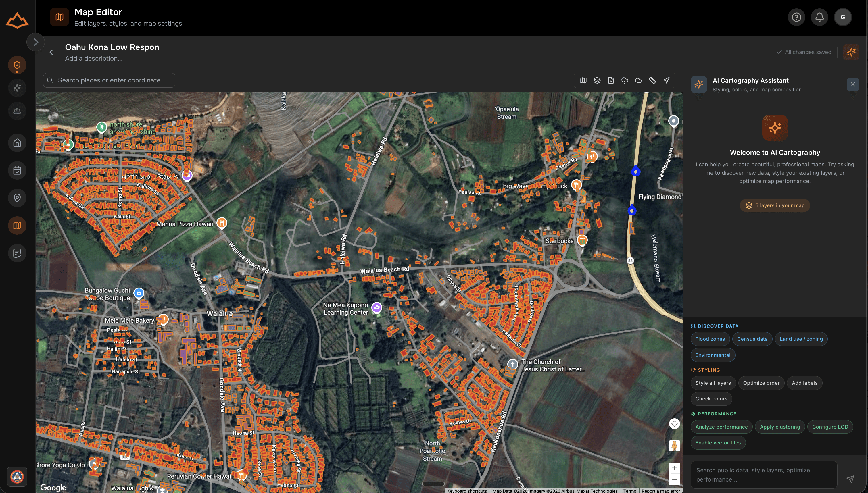Open notifications bell icon
The width and height of the screenshot is (868, 493).
[x=819, y=17]
